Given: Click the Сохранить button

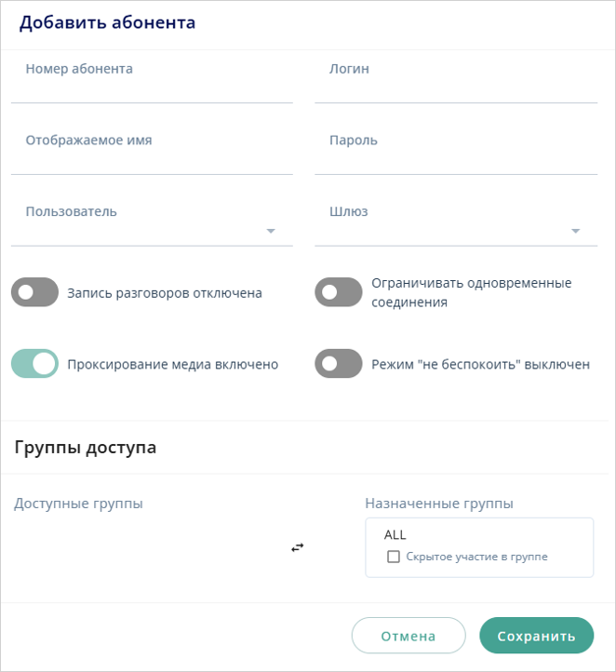Looking at the screenshot, I should (x=536, y=636).
